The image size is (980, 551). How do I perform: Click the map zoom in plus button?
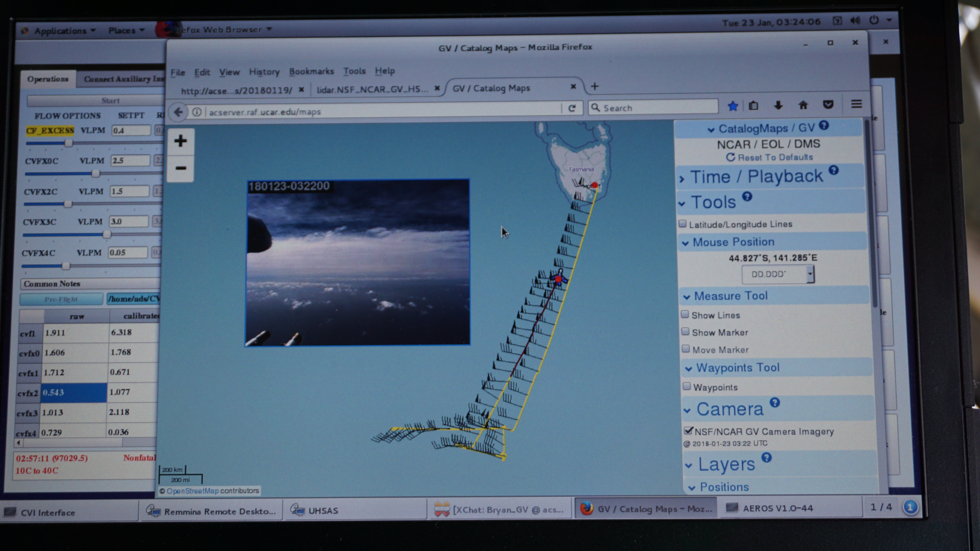click(x=180, y=141)
